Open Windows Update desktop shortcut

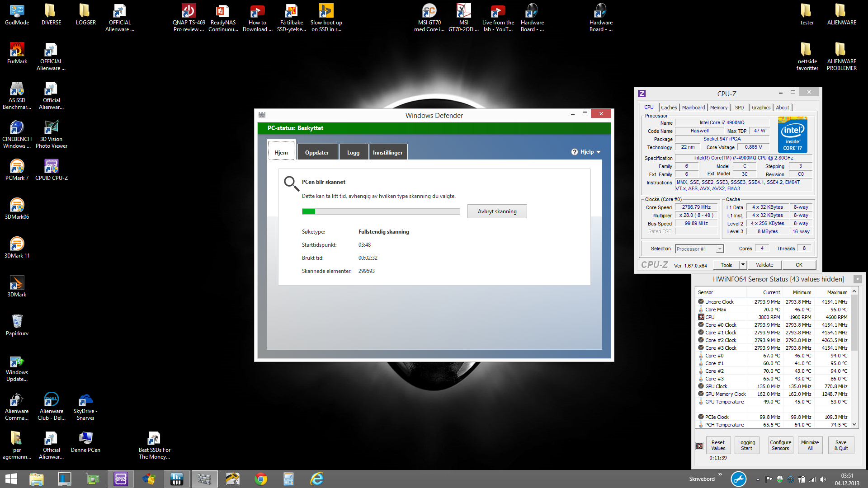(17, 368)
